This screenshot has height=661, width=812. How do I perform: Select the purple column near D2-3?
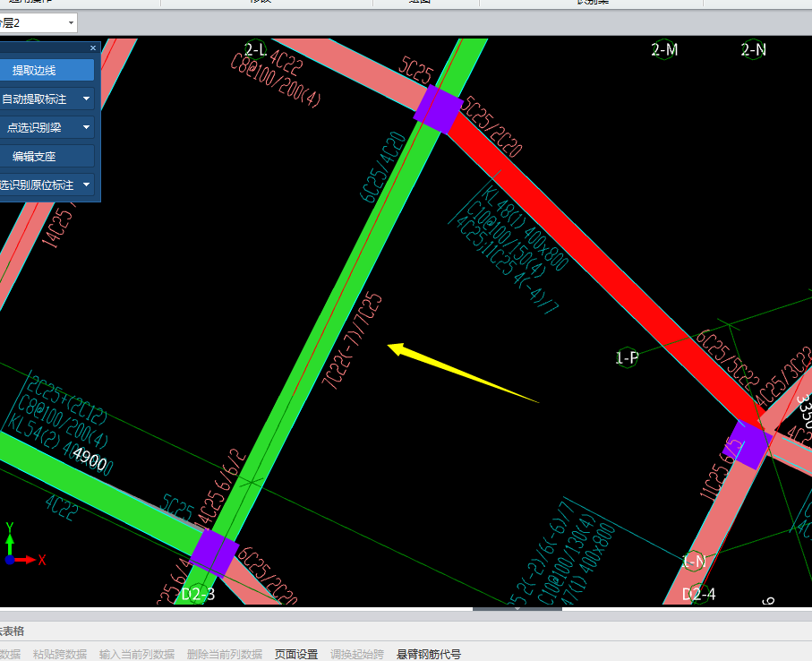click(214, 553)
